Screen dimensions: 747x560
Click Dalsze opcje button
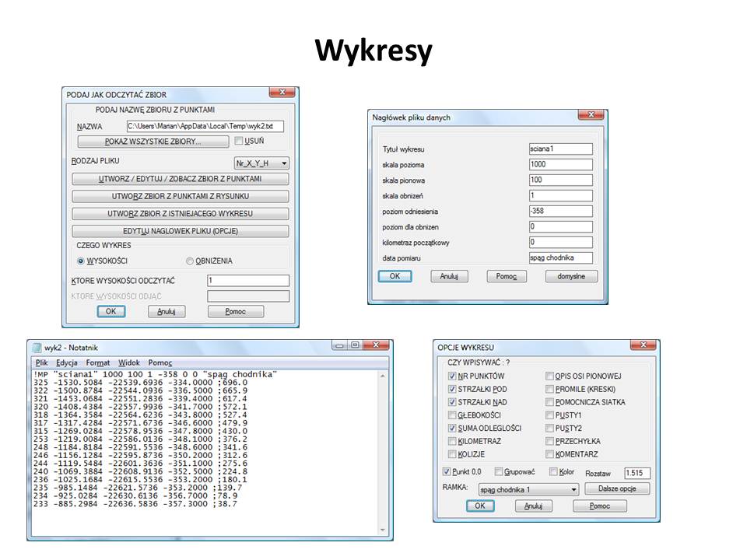617,488
